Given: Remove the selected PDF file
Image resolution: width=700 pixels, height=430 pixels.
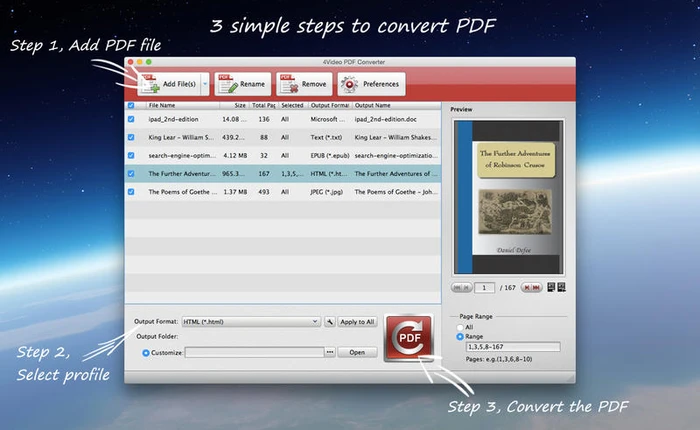Looking at the screenshot, I should pyautogui.click(x=302, y=85).
